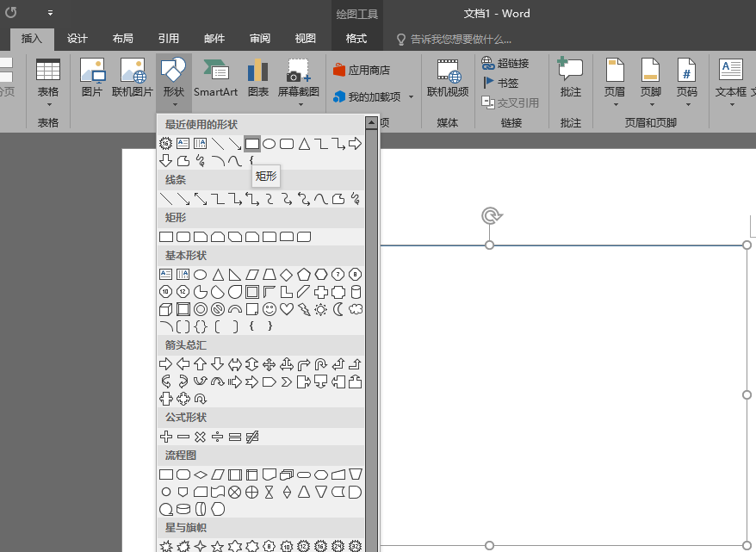
Task: Select the quad arrow in 箭头总汇
Action: [269, 364]
